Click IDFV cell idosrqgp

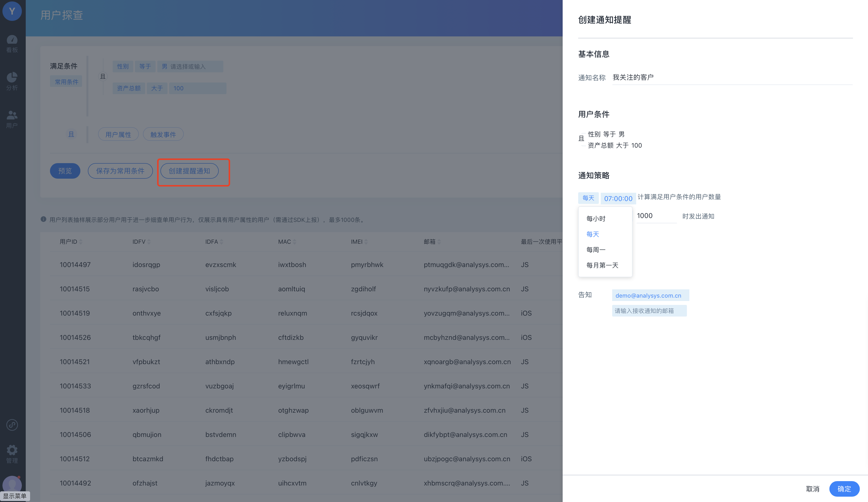pyautogui.click(x=146, y=265)
